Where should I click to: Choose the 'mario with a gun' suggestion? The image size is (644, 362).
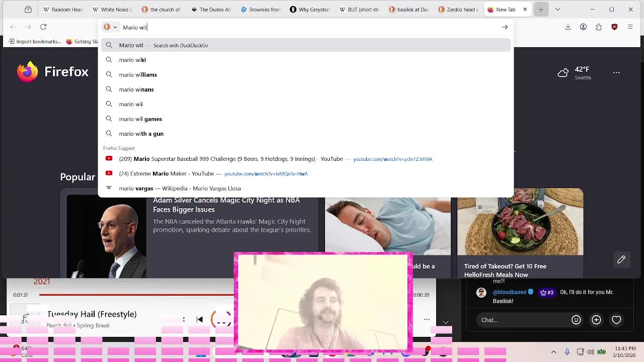click(306, 134)
